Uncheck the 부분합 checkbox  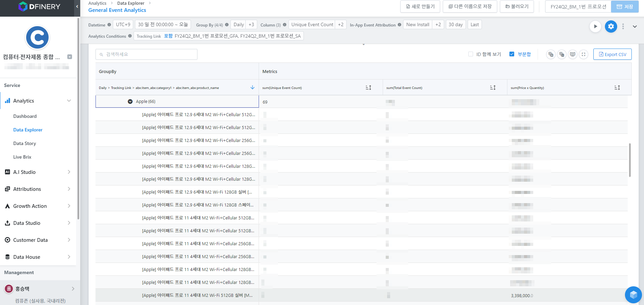(512, 54)
